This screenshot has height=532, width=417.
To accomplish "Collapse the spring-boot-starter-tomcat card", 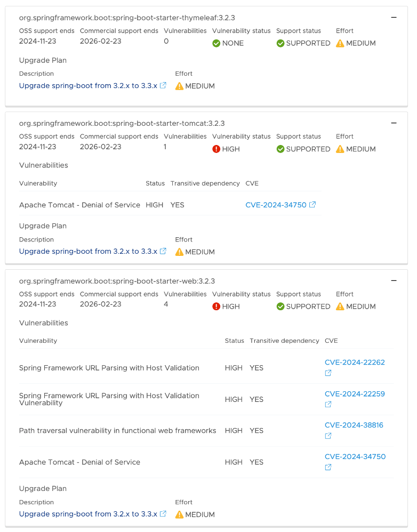I will [x=394, y=123].
